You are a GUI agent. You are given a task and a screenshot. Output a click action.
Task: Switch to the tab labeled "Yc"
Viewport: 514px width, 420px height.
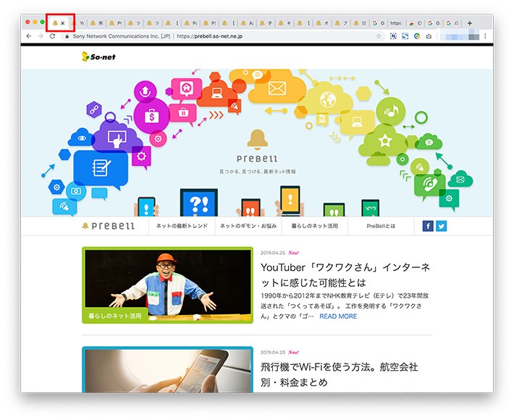click(x=78, y=23)
